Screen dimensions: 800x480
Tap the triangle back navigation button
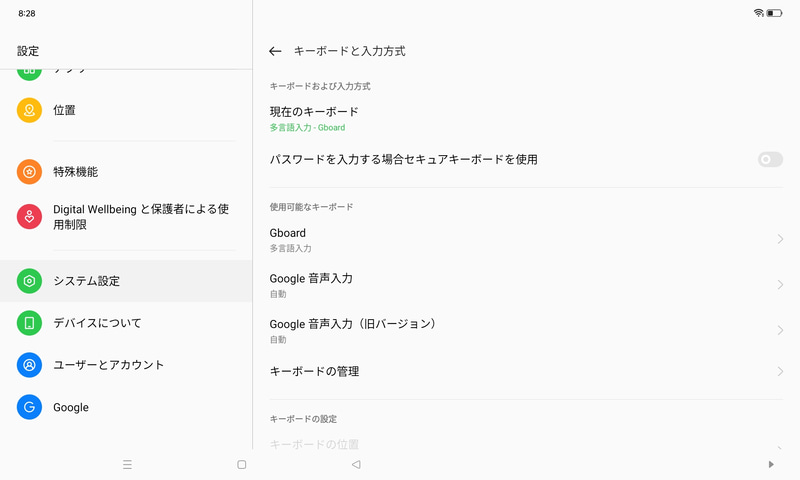coord(356,464)
